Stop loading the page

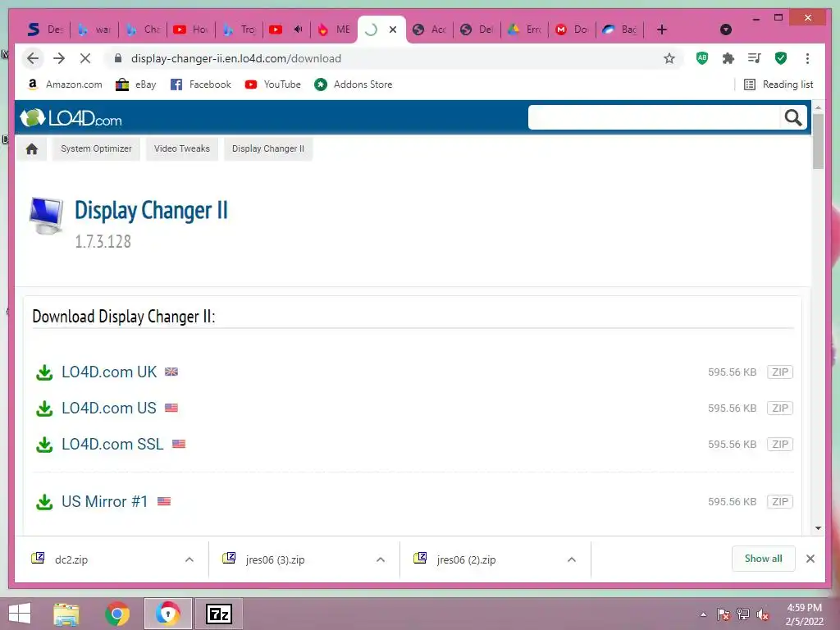click(85, 58)
